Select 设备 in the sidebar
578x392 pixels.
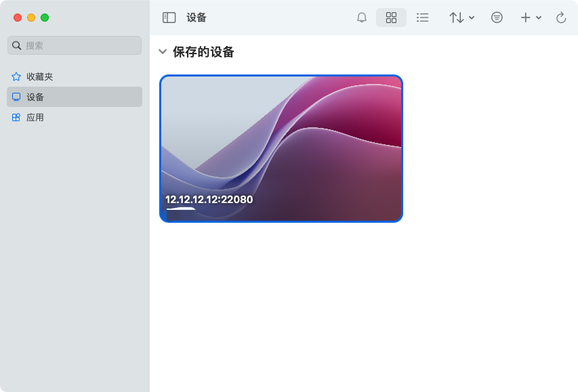[75, 97]
